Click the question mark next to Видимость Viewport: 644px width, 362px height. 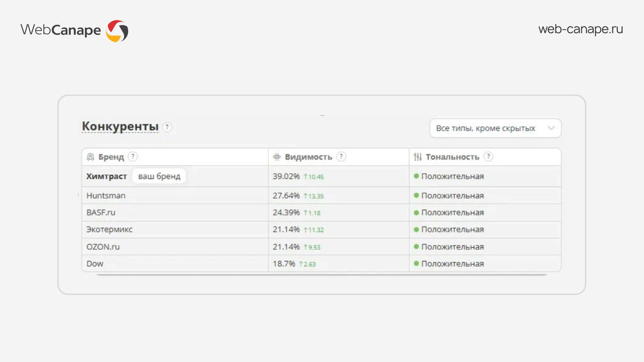(x=341, y=157)
